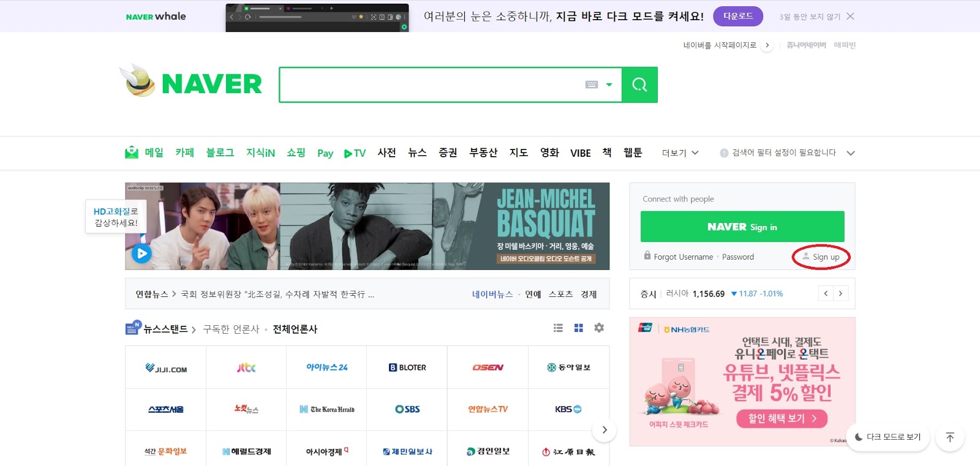
Task: Expand the search box autocomplete dropdown arrow
Action: [x=609, y=85]
